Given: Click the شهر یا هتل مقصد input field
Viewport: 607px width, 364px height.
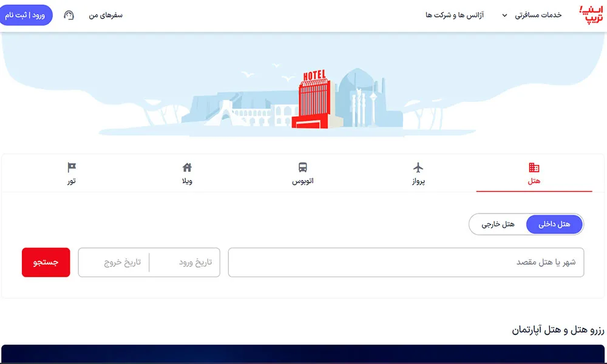Looking at the screenshot, I should point(405,262).
